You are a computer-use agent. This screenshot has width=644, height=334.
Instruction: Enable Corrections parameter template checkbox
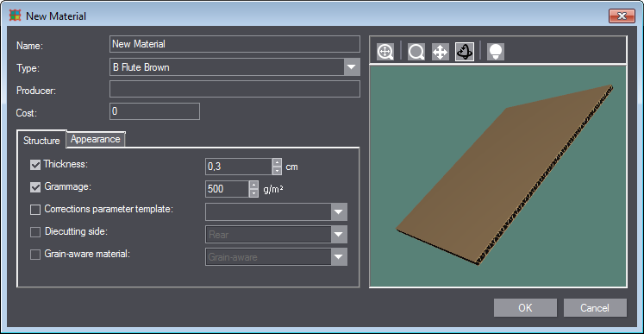pos(35,210)
